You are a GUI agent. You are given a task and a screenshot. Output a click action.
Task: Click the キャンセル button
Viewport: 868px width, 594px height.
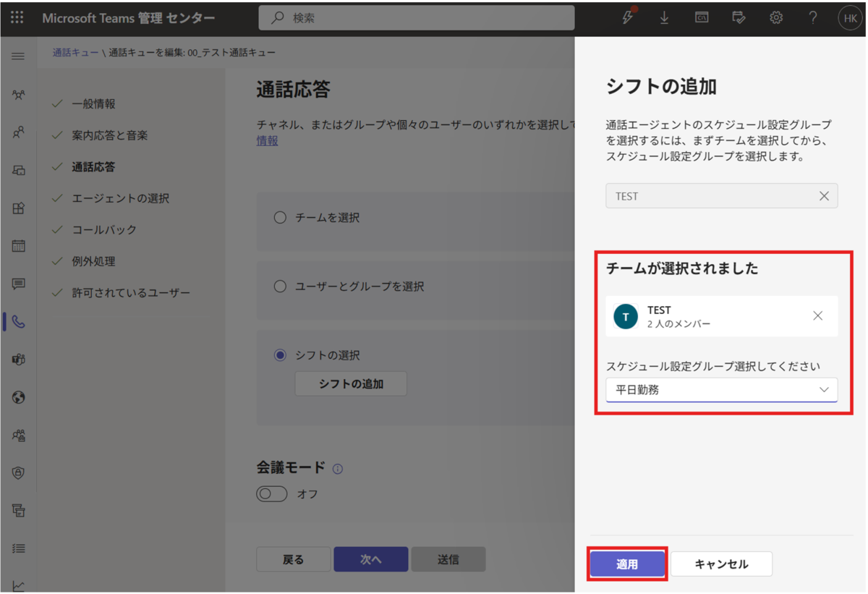721,564
